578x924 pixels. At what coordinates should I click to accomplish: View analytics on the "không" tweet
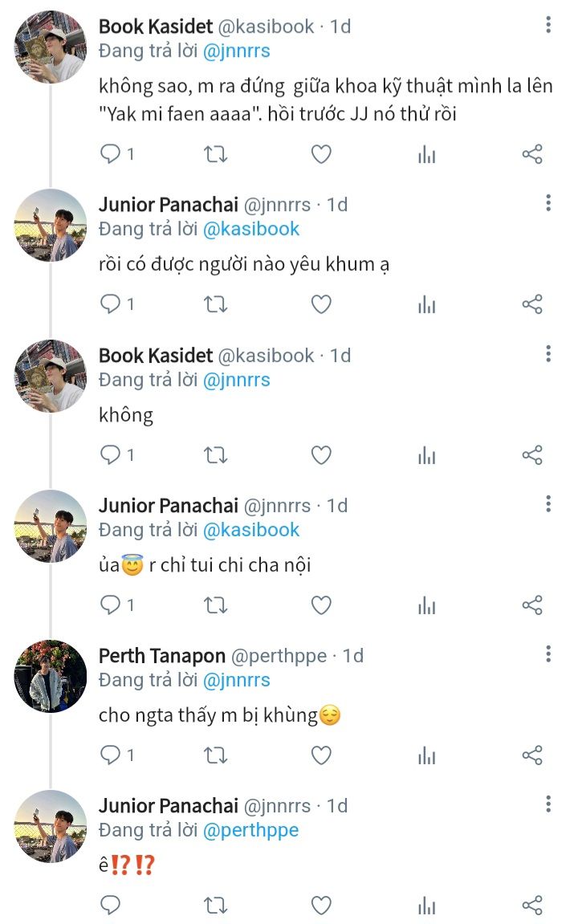[x=426, y=455]
